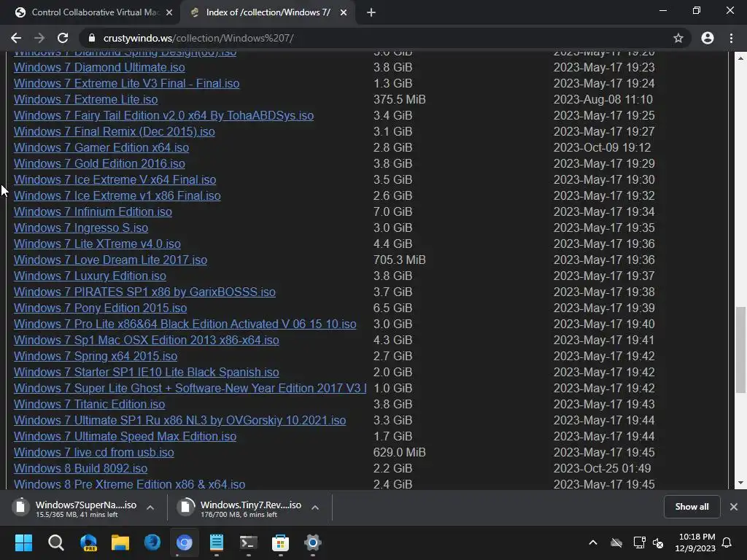747x560 pixels.
Task: Open Windows 7 Extreme Lite V3 Final link
Action: pos(127,84)
